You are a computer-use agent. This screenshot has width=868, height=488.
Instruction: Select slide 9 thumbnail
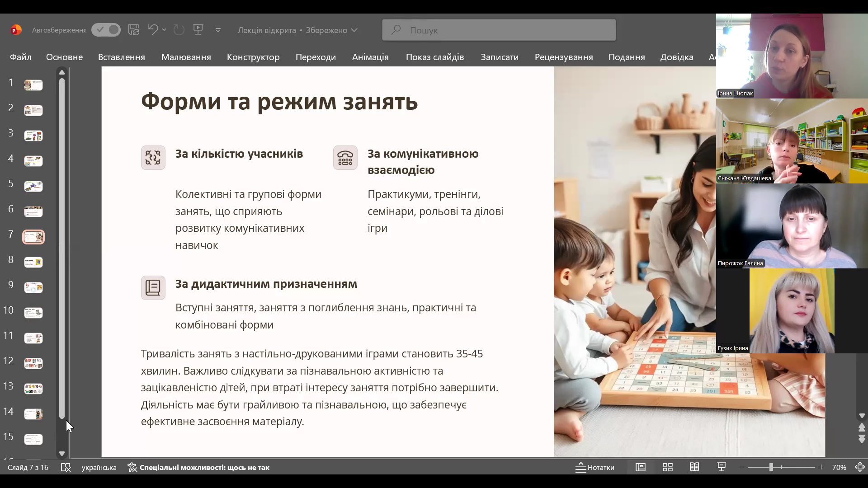[x=33, y=287]
